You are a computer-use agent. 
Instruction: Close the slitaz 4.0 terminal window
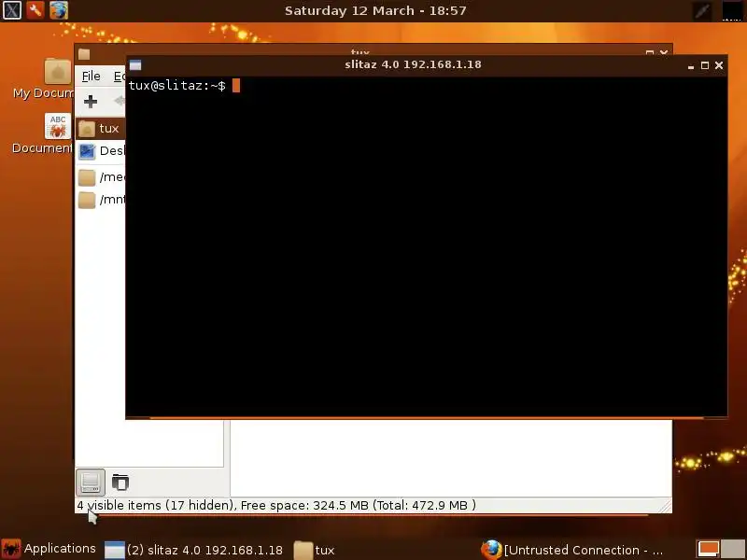pyautogui.click(x=719, y=65)
